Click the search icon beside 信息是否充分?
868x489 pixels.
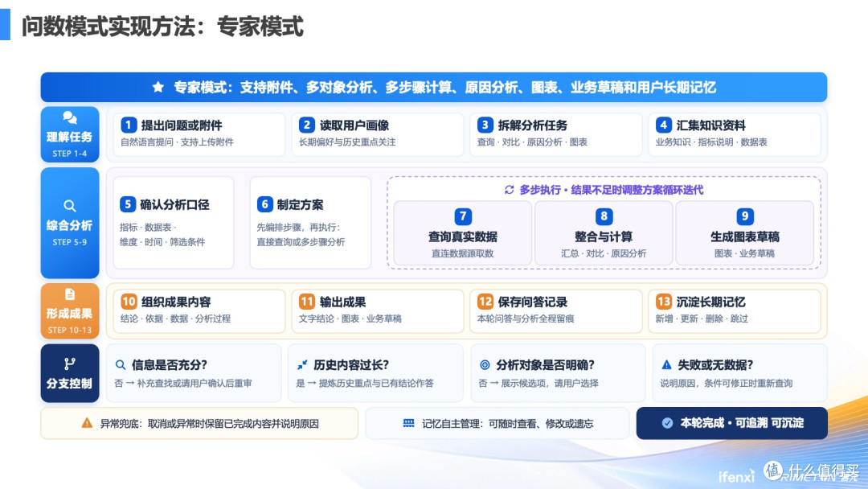[x=120, y=365]
